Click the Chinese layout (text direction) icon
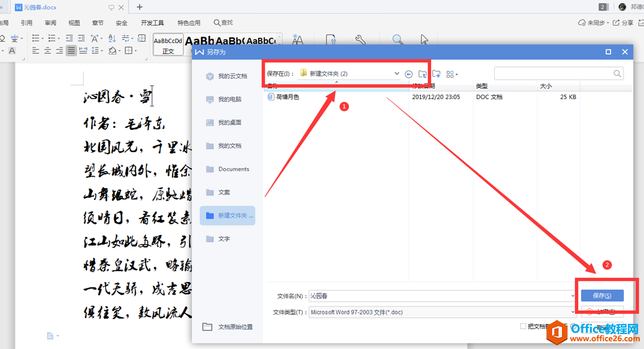 coord(96,38)
